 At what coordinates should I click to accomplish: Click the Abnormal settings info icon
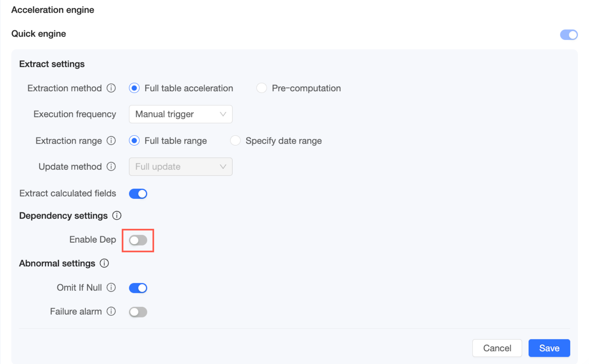click(x=104, y=263)
